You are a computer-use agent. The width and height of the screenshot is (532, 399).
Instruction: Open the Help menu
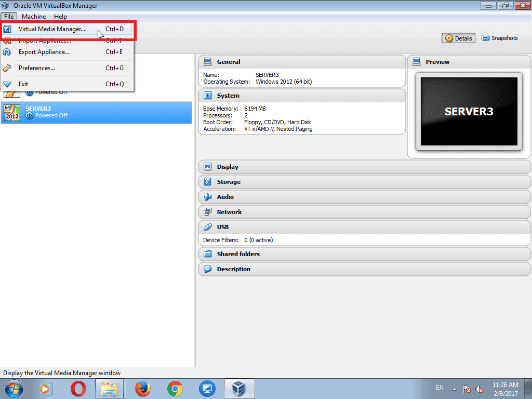60,16
